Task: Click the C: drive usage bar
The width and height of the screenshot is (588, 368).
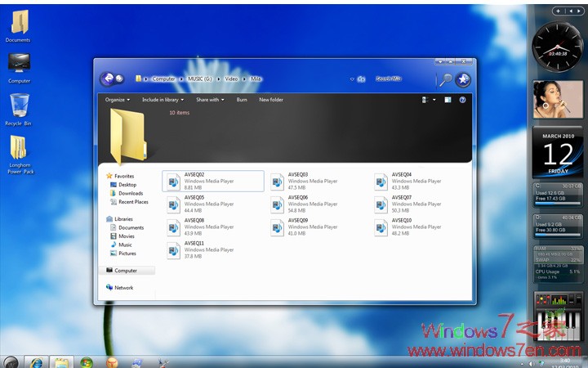Action: coord(558,203)
